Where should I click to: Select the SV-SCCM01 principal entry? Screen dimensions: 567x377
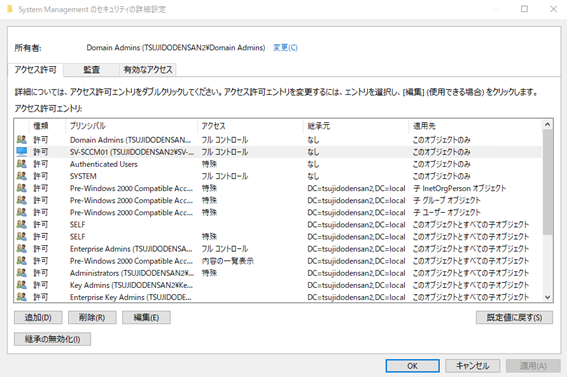tap(132, 152)
